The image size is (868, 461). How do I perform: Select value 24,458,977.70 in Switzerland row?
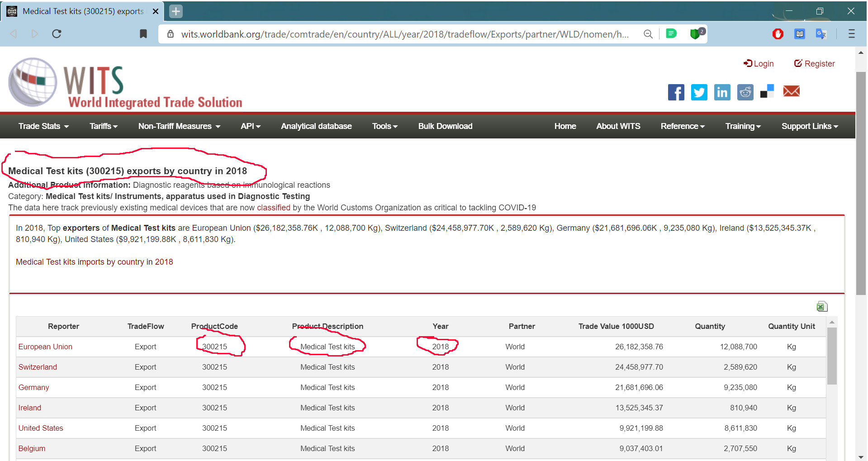639,367
